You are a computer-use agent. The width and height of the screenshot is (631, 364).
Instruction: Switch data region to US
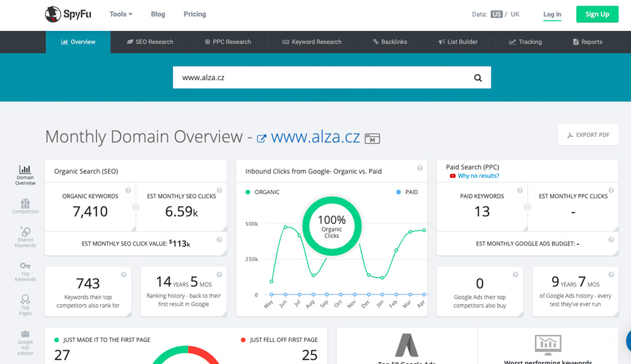tap(497, 14)
